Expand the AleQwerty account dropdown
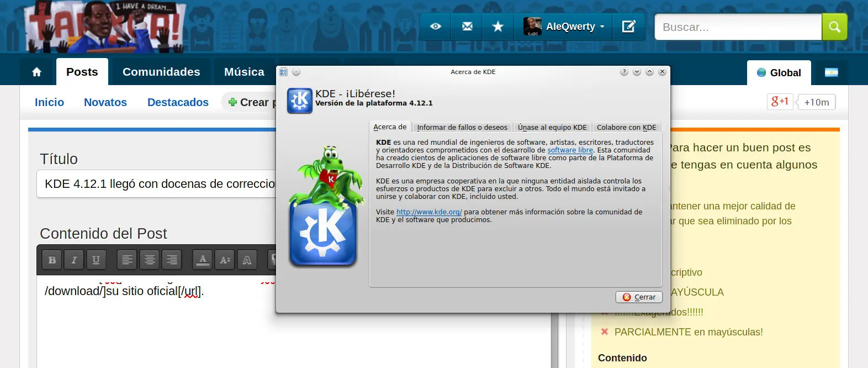The image size is (868, 368). 602,27
